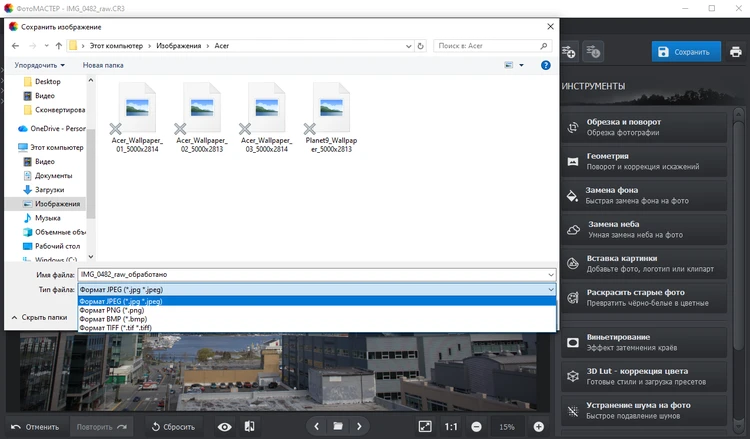Click the compare before/after icon

coord(249,427)
